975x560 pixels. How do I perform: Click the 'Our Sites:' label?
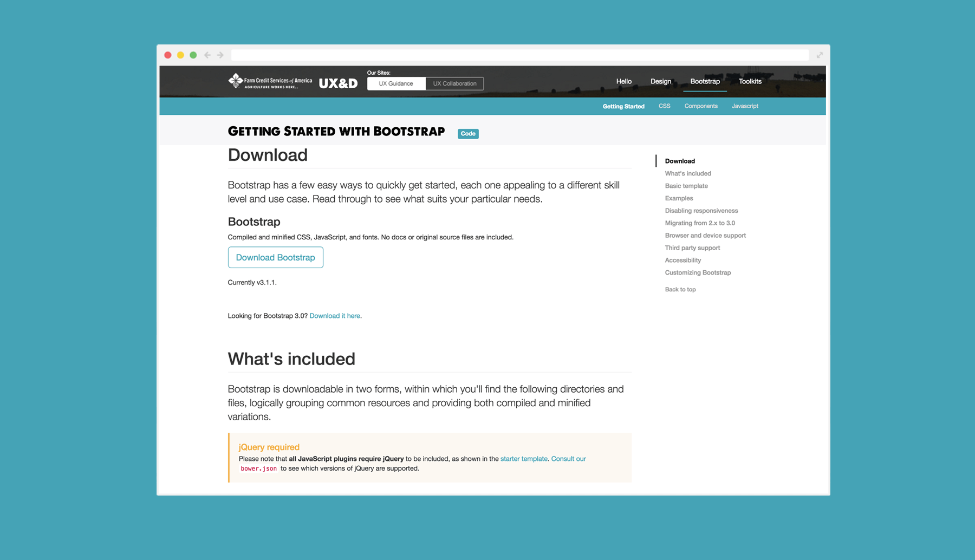(x=379, y=73)
